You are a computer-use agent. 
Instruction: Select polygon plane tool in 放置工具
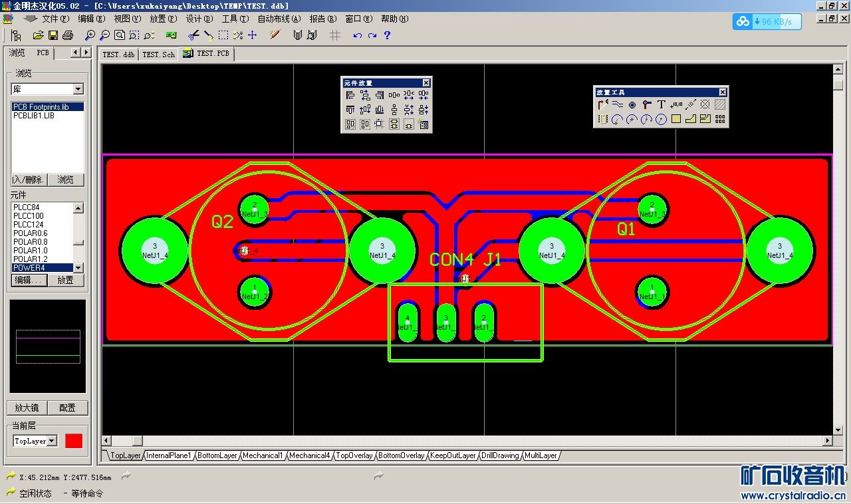(x=691, y=119)
